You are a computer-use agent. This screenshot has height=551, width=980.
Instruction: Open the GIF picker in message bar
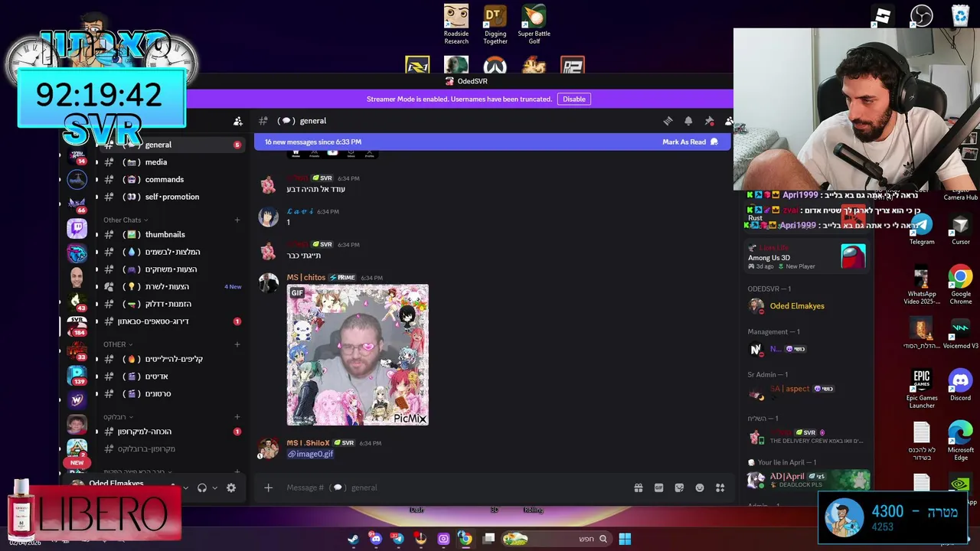(658, 487)
